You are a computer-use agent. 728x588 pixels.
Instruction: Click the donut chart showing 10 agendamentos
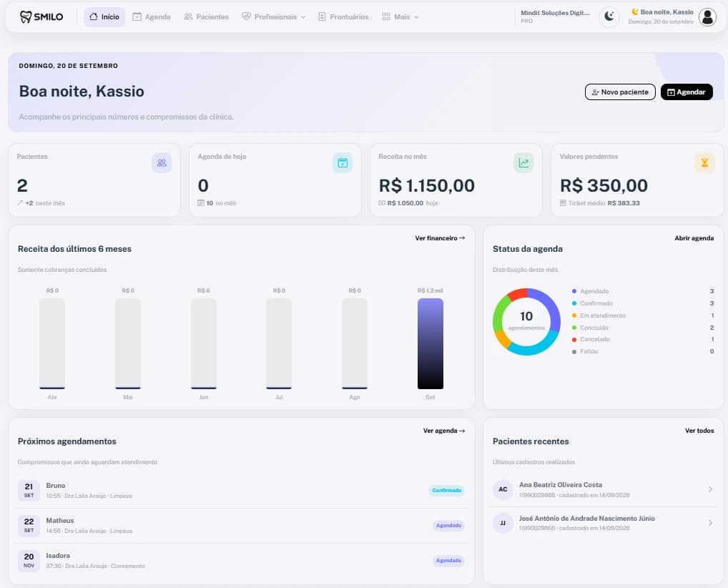526,322
